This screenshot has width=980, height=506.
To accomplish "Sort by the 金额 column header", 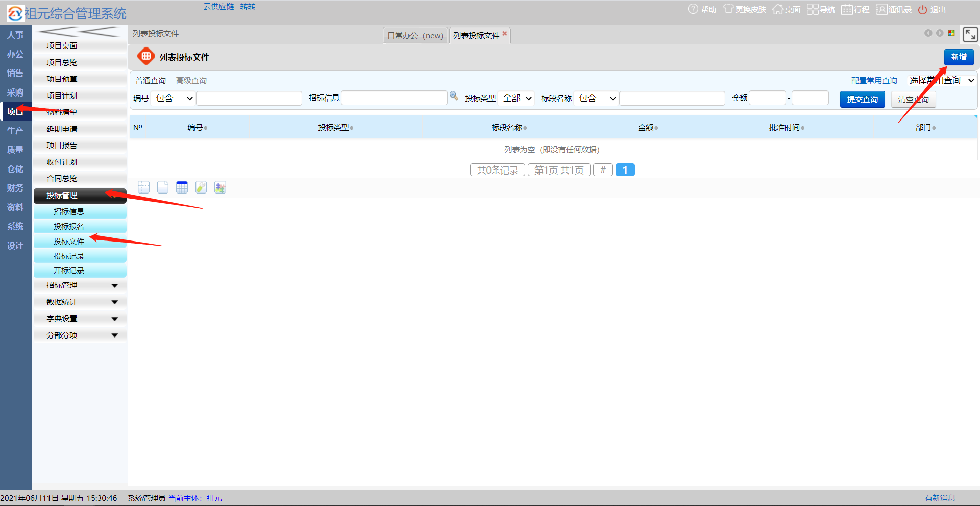I will click(x=648, y=127).
